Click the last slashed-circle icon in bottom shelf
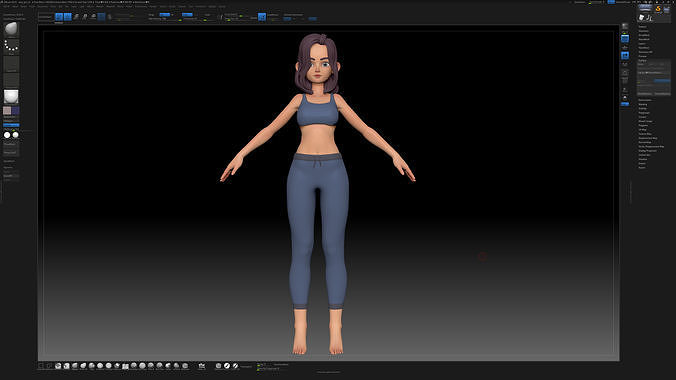The width and height of the screenshot is (676, 380). point(235,366)
